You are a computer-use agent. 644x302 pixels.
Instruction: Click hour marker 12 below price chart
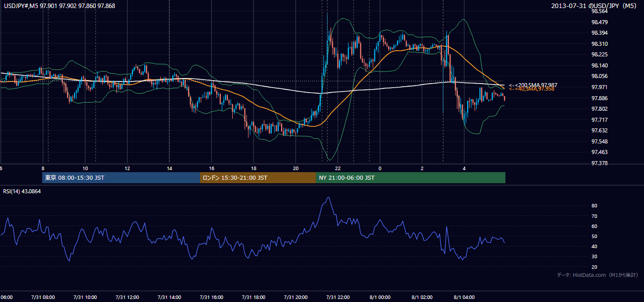point(127,168)
